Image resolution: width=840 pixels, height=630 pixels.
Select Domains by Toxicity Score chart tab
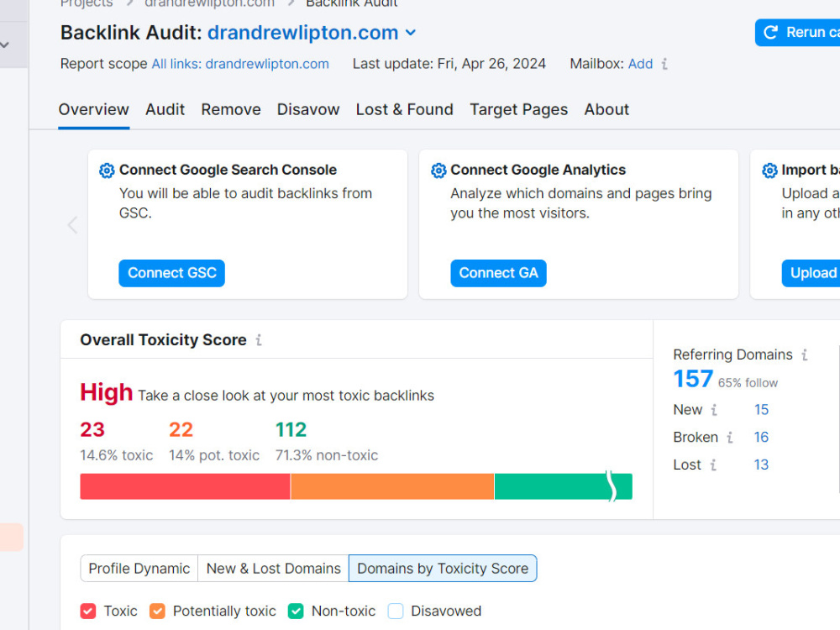[443, 569]
